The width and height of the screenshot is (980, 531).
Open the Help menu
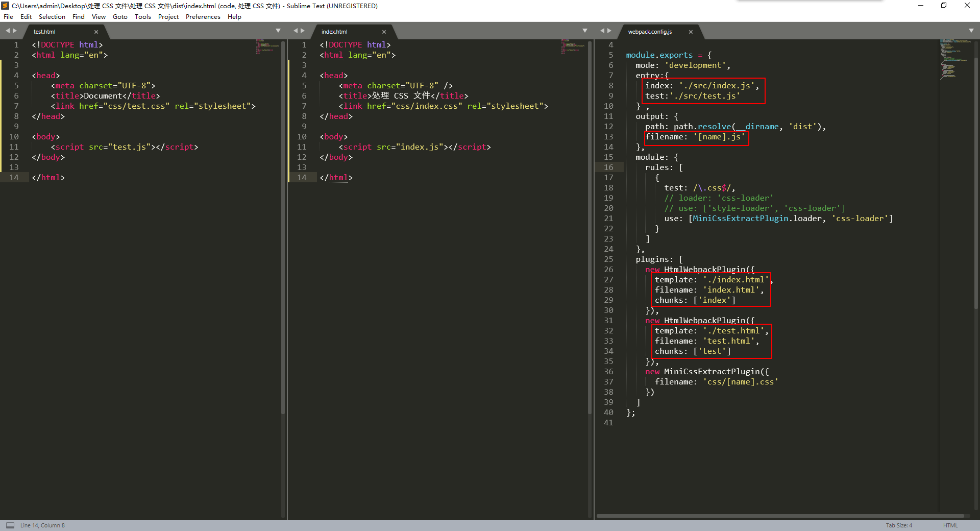(234, 16)
